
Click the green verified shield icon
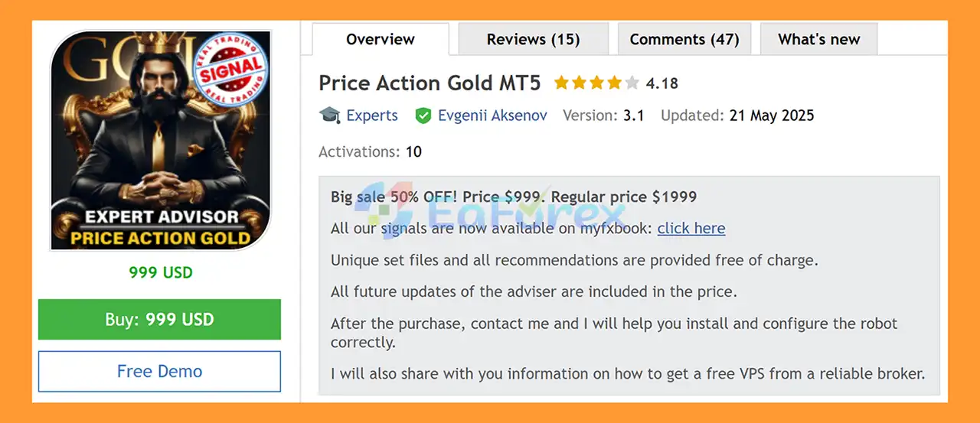pos(423,116)
